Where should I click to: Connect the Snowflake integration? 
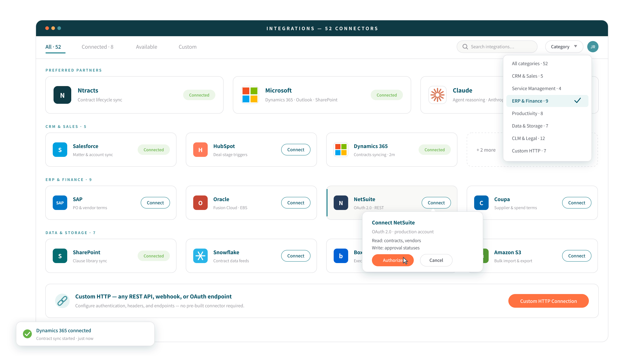point(295,256)
